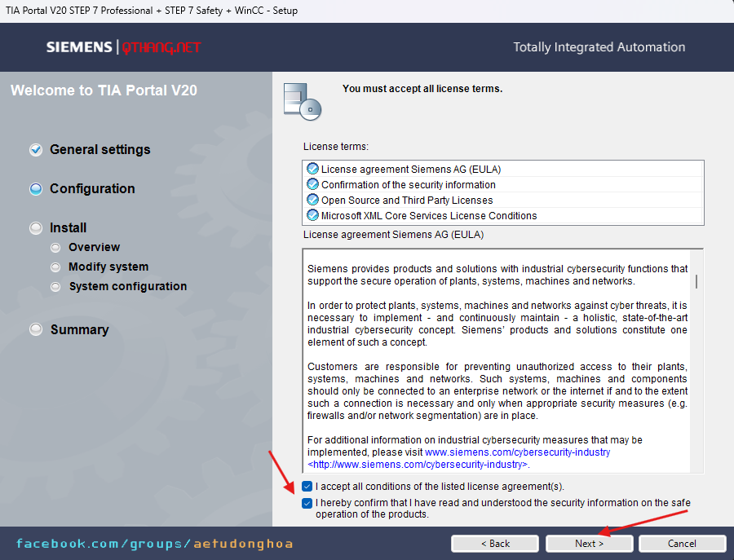Click the Configuration step bullet icon
The height and width of the screenshot is (560, 734).
36,189
